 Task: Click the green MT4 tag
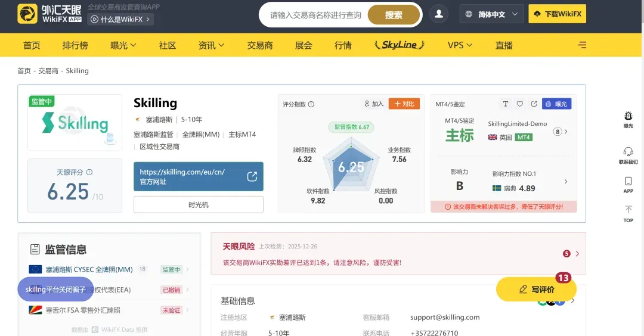tap(524, 137)
